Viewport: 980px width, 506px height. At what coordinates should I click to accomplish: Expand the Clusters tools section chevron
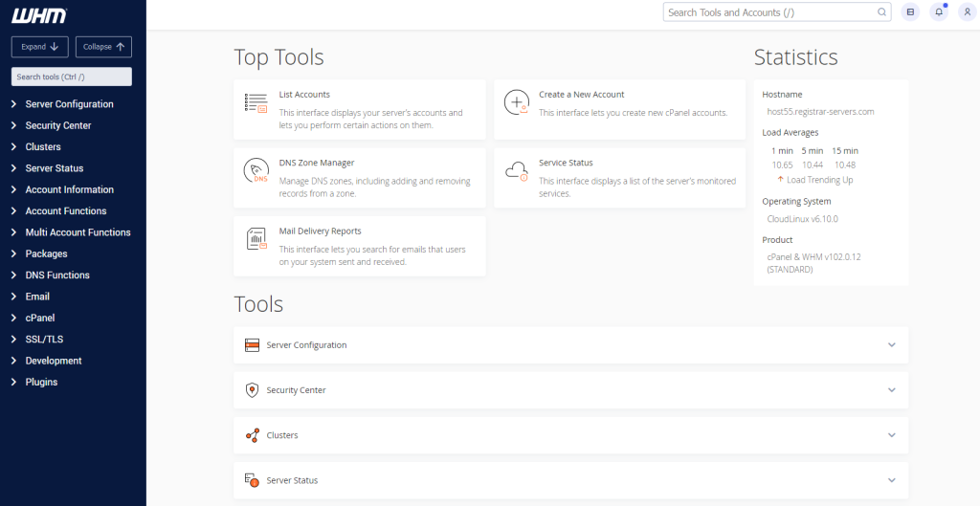point(891,435)
